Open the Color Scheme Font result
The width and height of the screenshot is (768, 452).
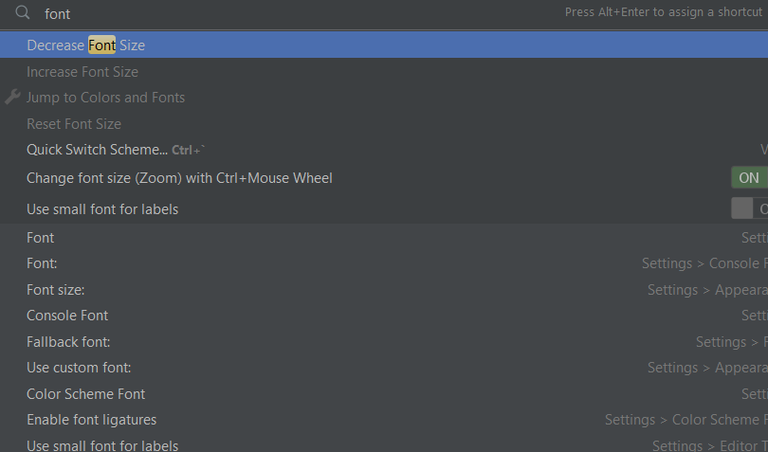(86, 394)
